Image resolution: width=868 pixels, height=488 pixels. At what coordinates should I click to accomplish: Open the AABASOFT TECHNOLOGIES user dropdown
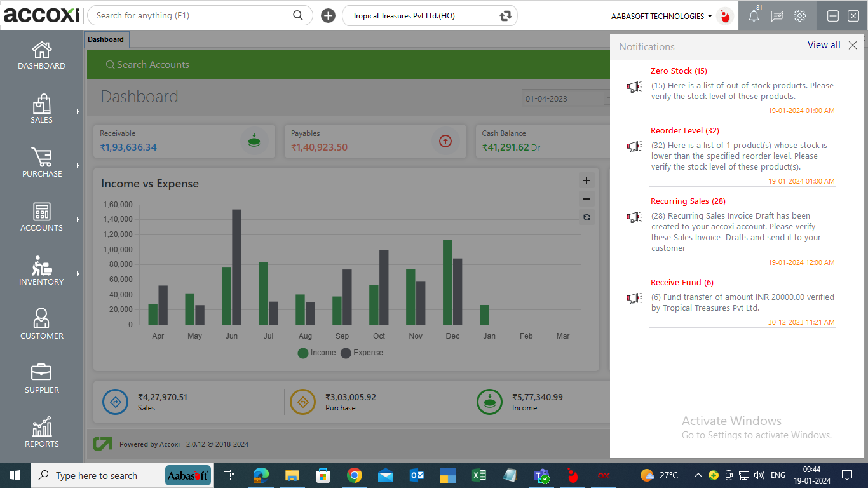661,17
